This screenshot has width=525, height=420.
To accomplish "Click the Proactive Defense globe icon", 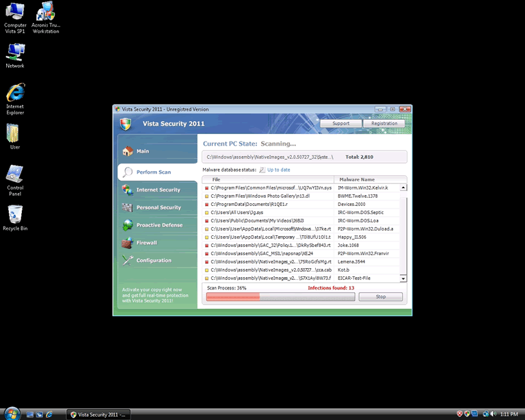I will point(127,225).
